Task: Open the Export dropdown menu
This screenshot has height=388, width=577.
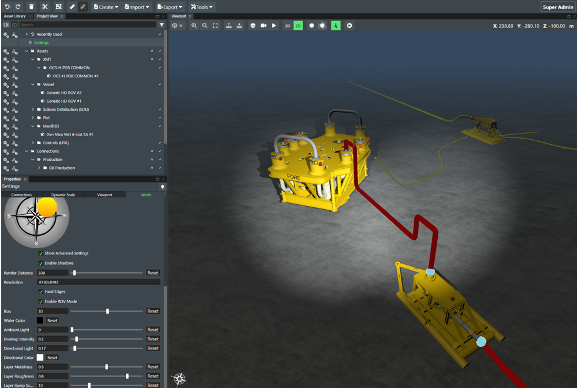Action: 170,7
